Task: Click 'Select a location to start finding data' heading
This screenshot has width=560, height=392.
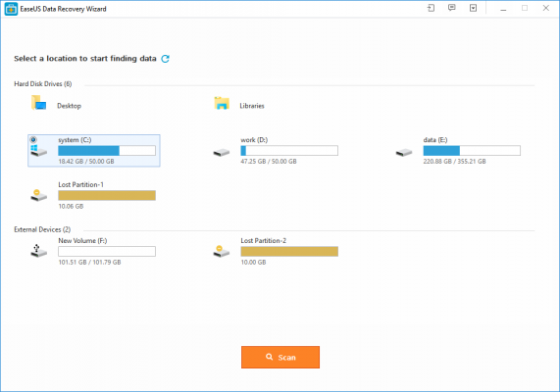Action: pyautogui.click(x=85, y=58)
